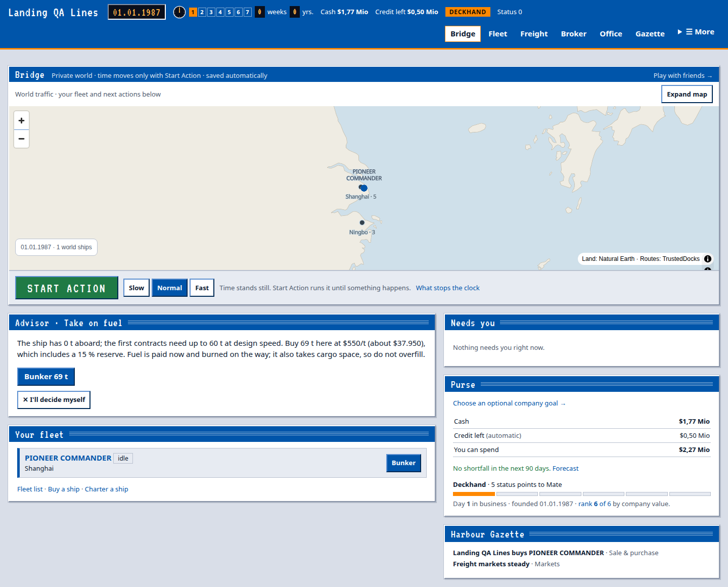Click the DECKHAND rank badge
Image resolution: width=728 pixels, height=587 pixels.
point(468,12)
